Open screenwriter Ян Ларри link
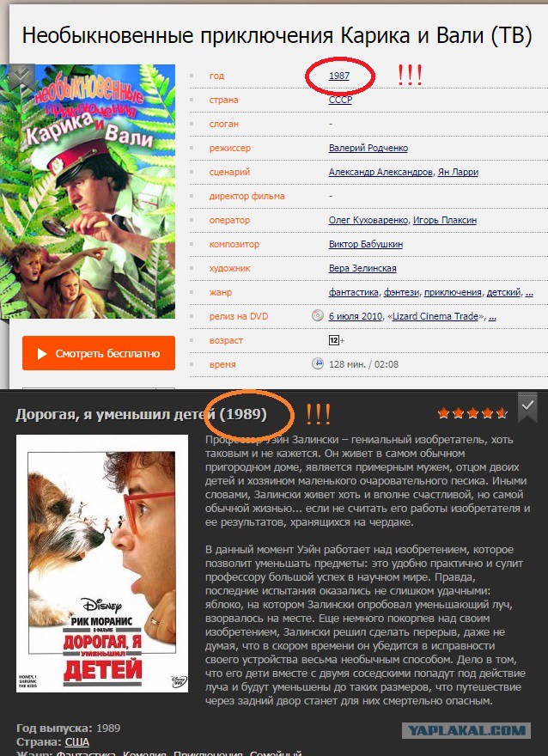The width and height of the screenshot is (548, 756). click(458, 172)
